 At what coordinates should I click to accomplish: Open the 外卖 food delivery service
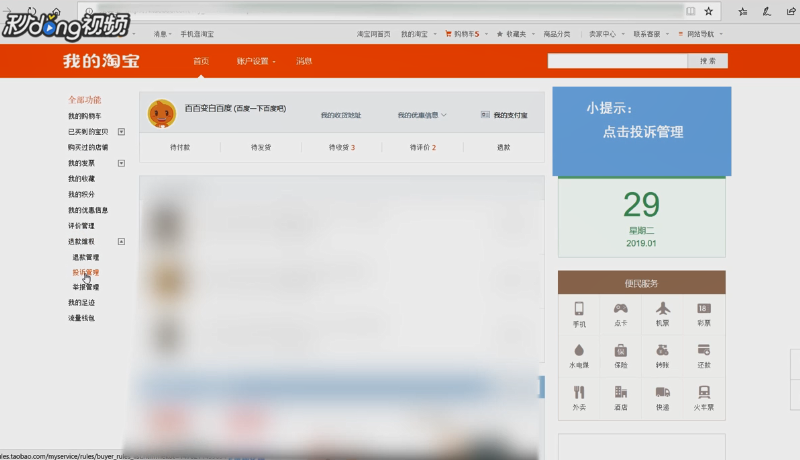coord(579,398)
